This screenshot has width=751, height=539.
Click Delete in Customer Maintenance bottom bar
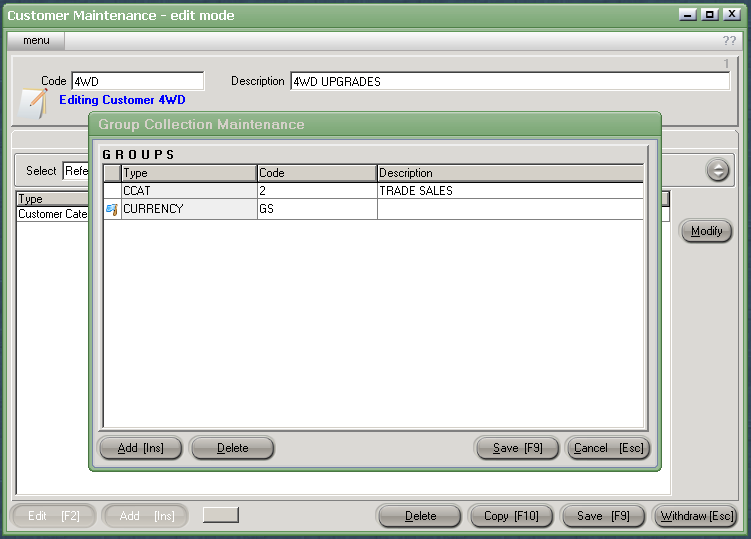coord(420,516)
